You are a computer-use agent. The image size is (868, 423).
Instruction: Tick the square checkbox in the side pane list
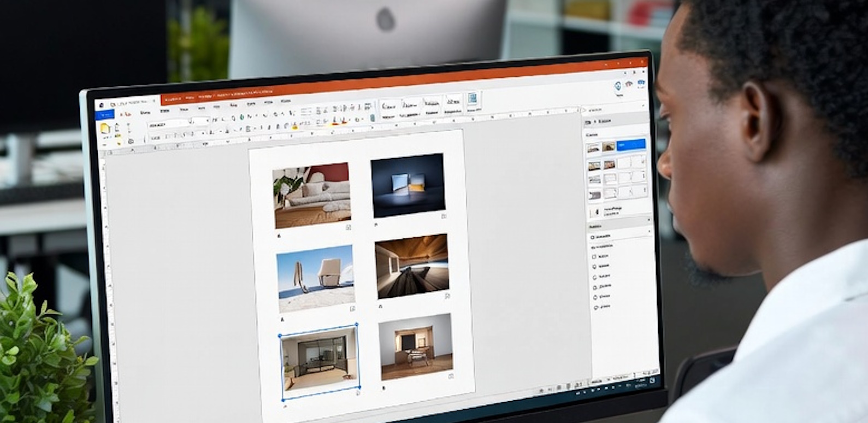coord(594,256)
